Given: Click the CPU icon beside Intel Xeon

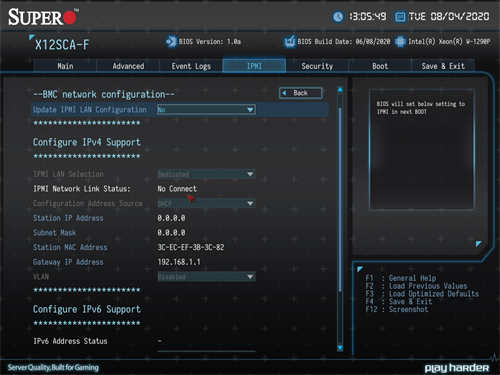Looking at the screenshot, I should tap(400, 42).
